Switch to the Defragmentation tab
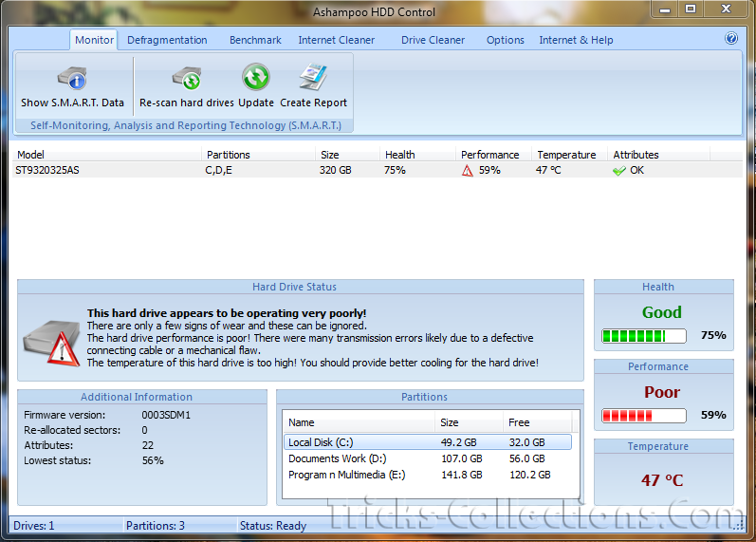756x542 pixels. 167,40
